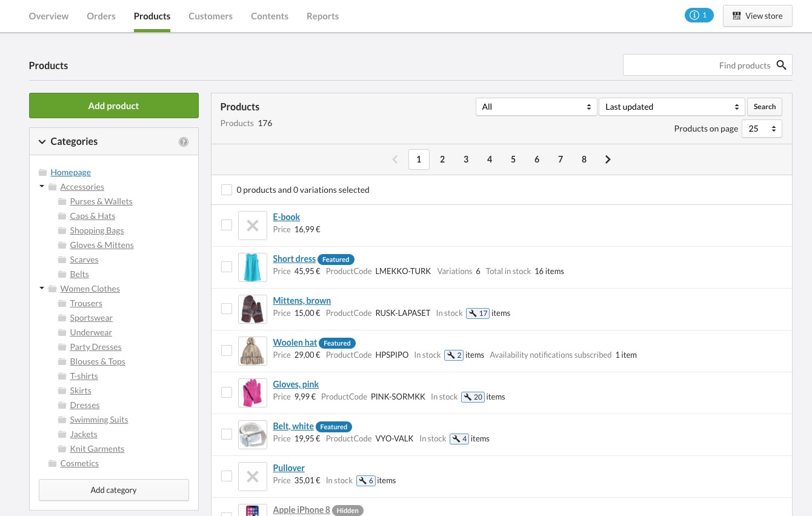This screenshot has height=516, width=812.
Task: Open the Gloves, pink product link
Action: (296, 384)
